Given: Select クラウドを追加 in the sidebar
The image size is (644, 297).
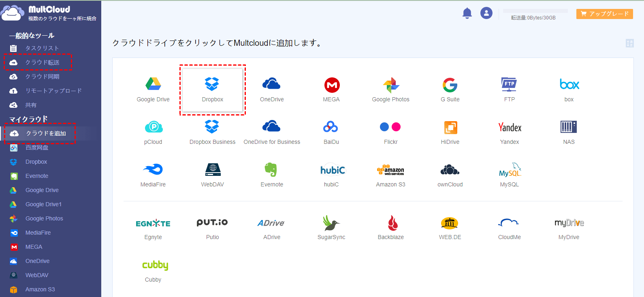Looking at the screenshot, I should pyautogui.click(x=51, y=133).
